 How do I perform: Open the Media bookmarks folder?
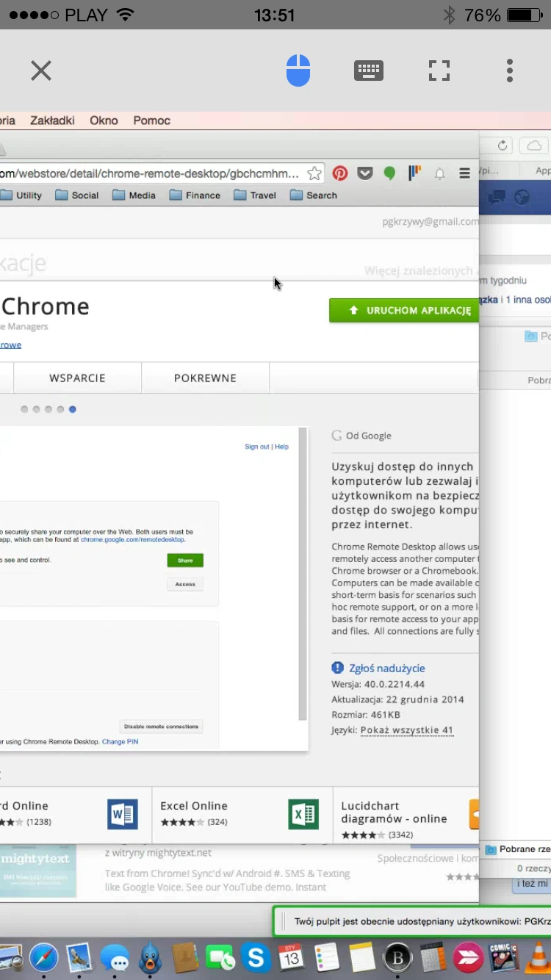[x=134, y=195]
